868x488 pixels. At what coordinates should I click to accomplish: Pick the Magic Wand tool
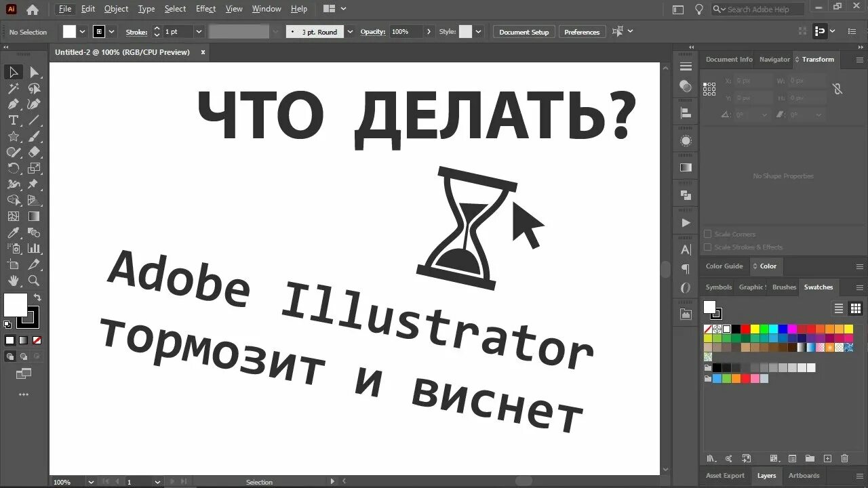click(x=13, y=88)
